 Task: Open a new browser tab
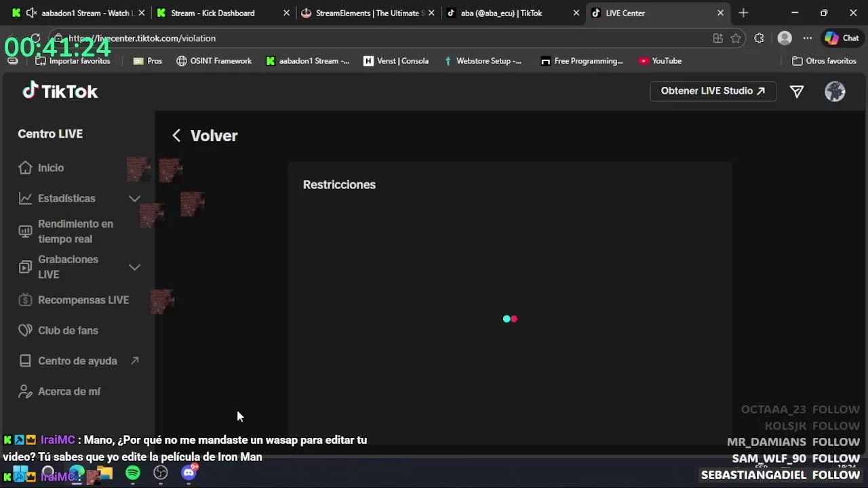tap(743, 13)
